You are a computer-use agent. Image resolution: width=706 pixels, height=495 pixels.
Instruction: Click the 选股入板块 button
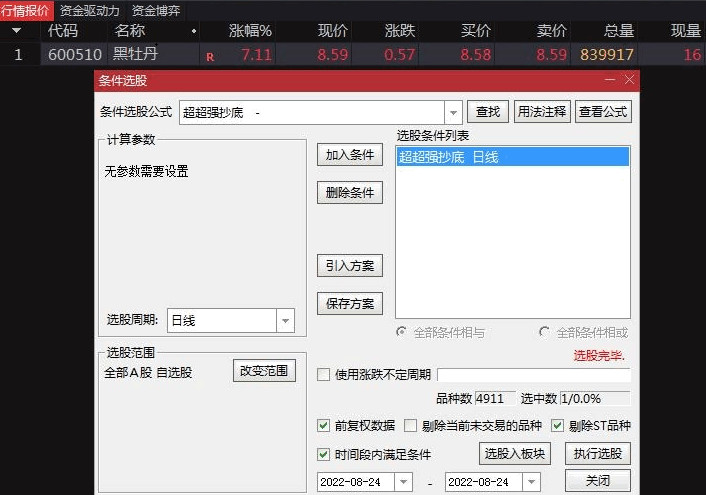pyautogui.click(x=515, y=453)
